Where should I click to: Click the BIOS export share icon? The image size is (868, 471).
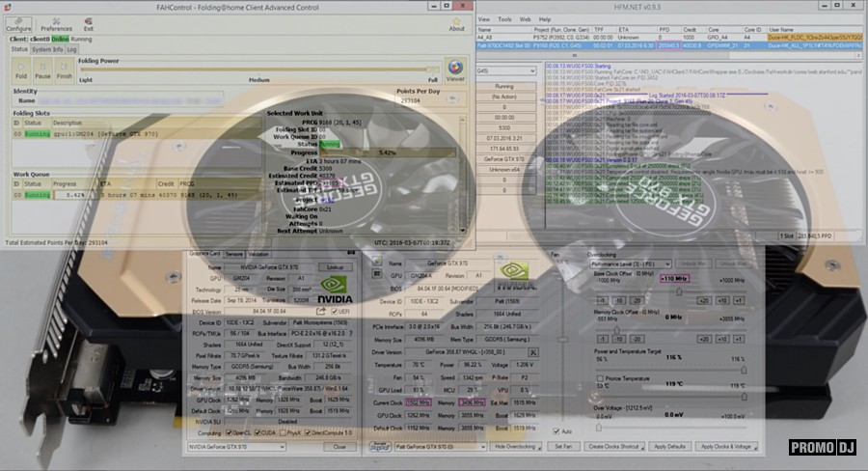pos(319,312)
